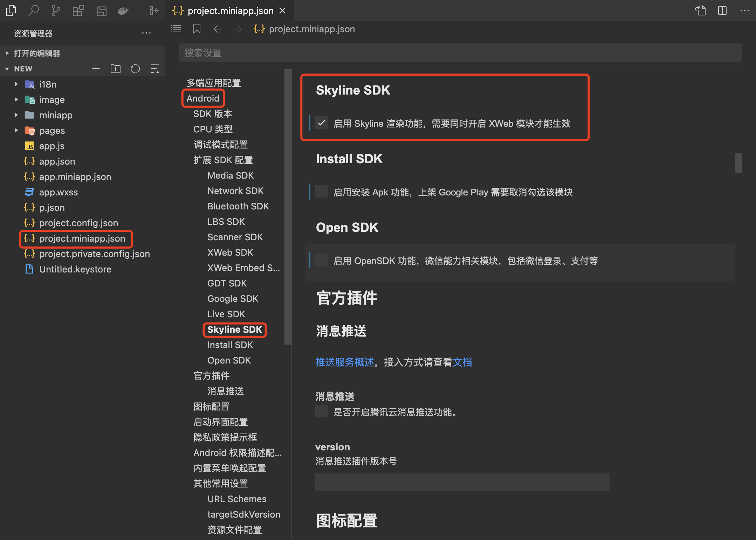The width and height of the screenshot is (756, 540).
Task: Click the bookmark icon in breadcrumb bar
Action: click(x=197, y=29)
